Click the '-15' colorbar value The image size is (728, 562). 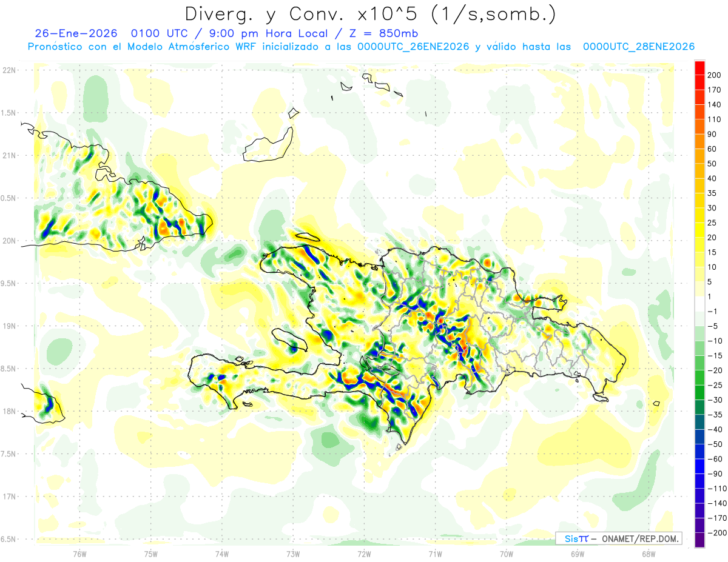point(714,356)
